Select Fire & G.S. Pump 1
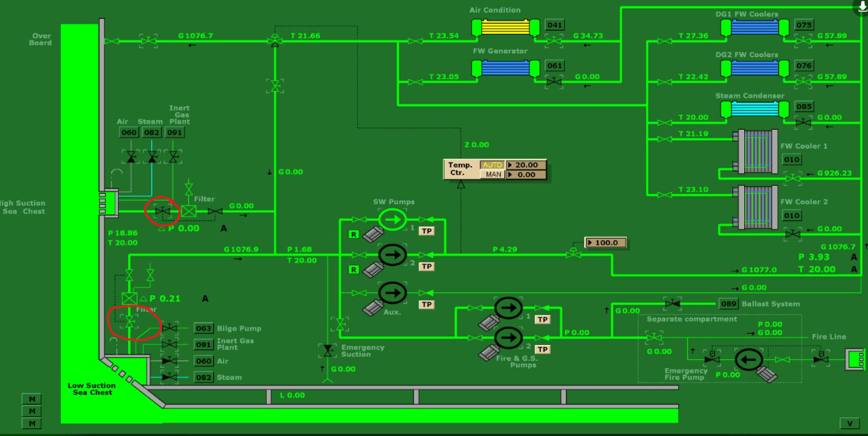This screenshot has height=436, width=868. pos(508,307)
